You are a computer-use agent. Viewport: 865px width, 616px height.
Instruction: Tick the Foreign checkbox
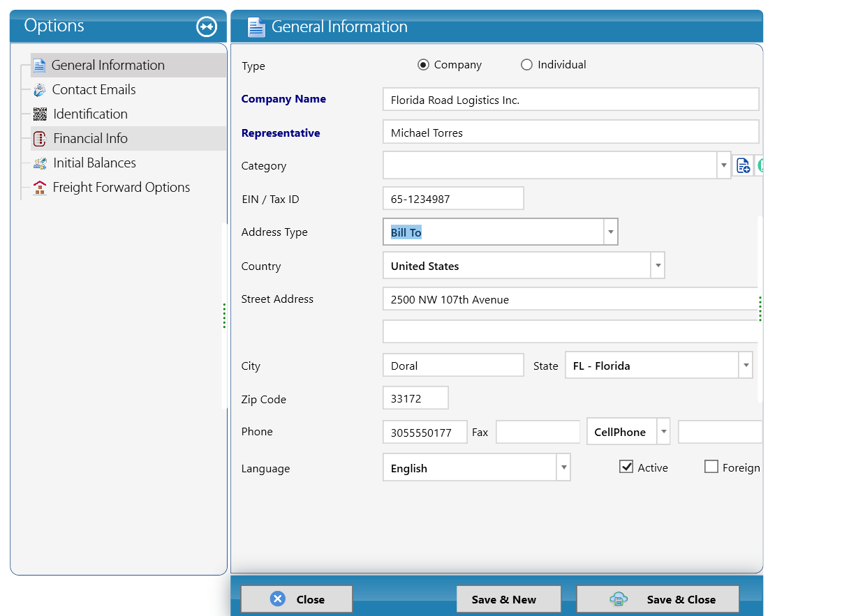tap(711, 467)
